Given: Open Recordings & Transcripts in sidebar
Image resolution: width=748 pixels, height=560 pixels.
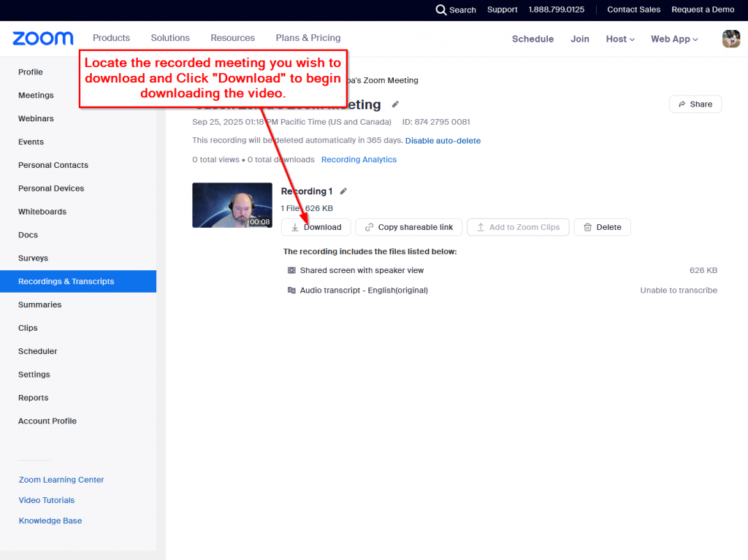Looking at the screenshot, I should (66, 281).
